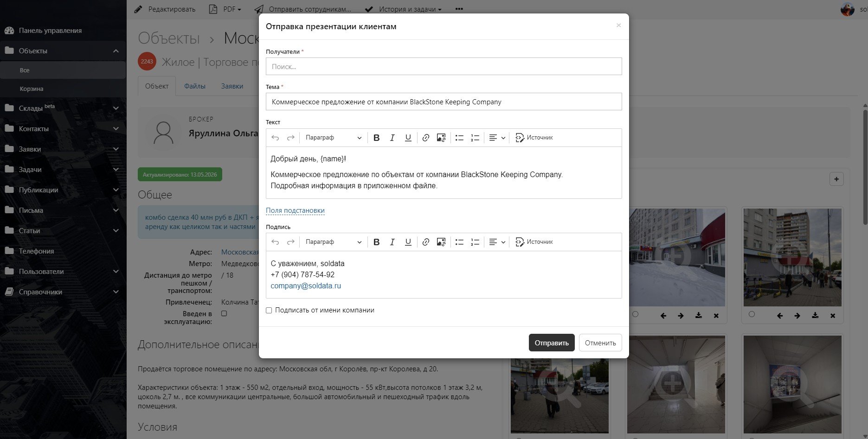The height and width of the screenshot is (439, 868).
Task: Create bulleted list in the Текст editor
Action: 459,138
